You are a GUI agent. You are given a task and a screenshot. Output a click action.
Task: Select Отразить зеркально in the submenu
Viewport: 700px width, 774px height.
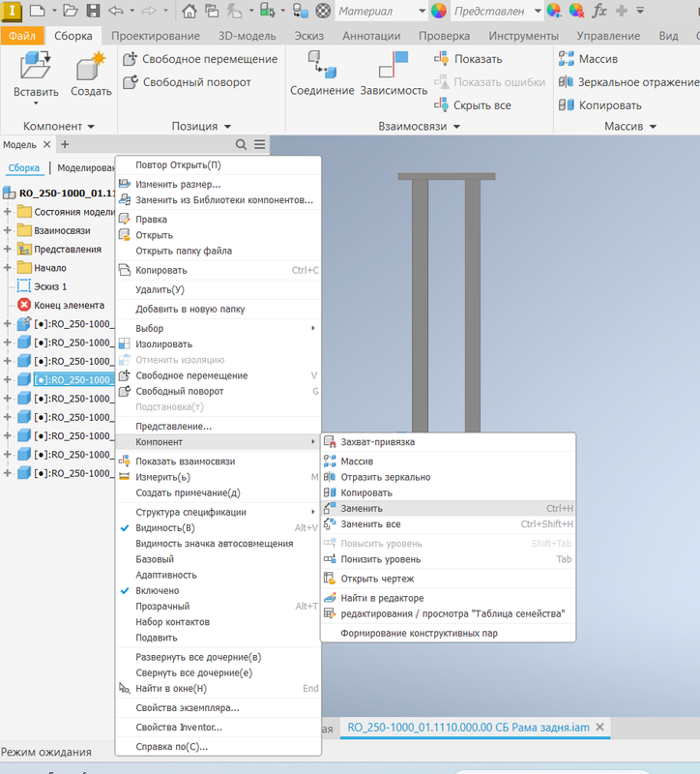coord(448,477)
